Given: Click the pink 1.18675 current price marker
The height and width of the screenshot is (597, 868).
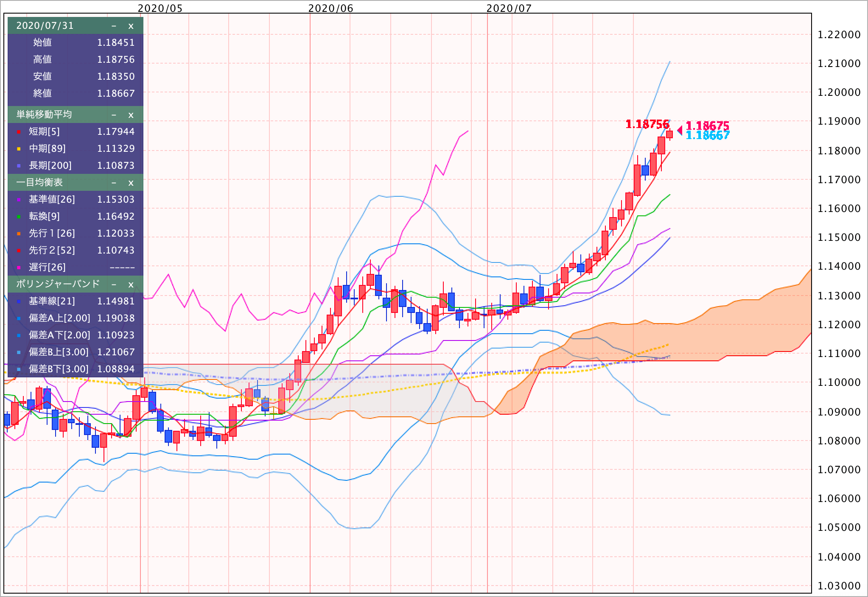Looking at the screenshot, I should [708, 126].
